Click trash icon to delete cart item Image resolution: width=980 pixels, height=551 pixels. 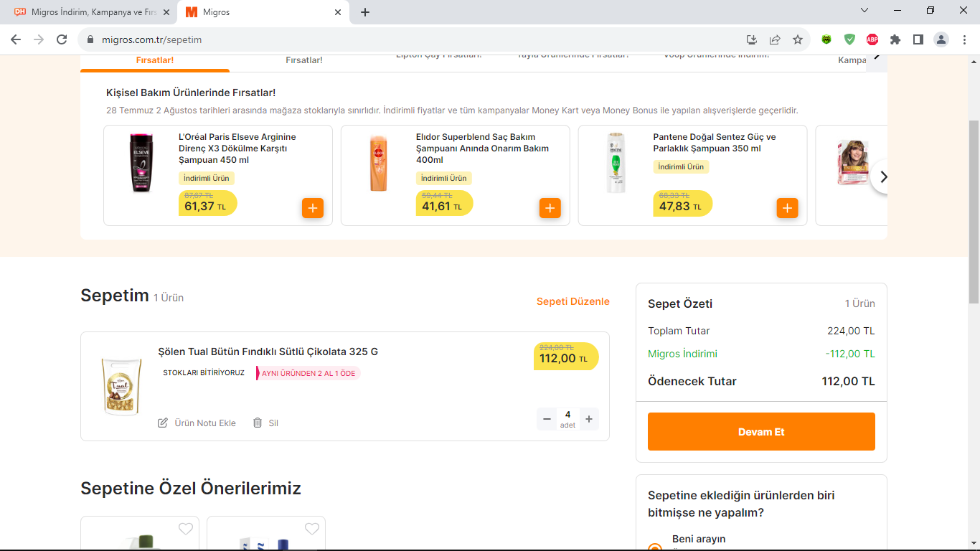tap(258, 423)
